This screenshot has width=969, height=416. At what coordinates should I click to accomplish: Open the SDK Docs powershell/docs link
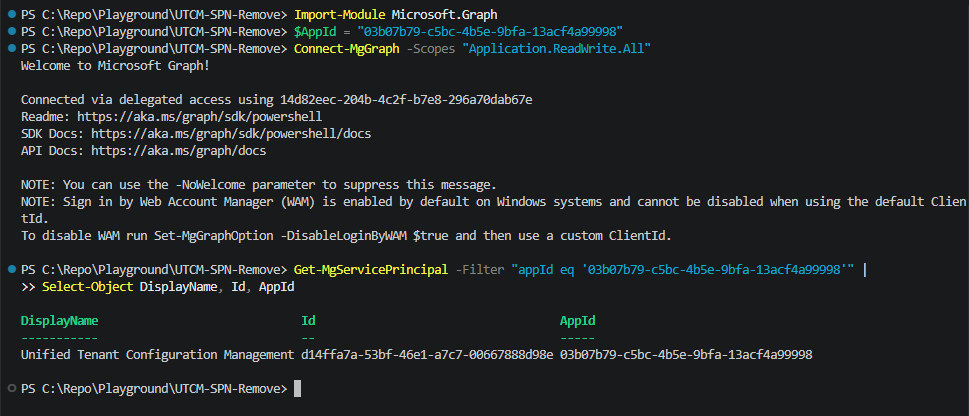[231, 134]
